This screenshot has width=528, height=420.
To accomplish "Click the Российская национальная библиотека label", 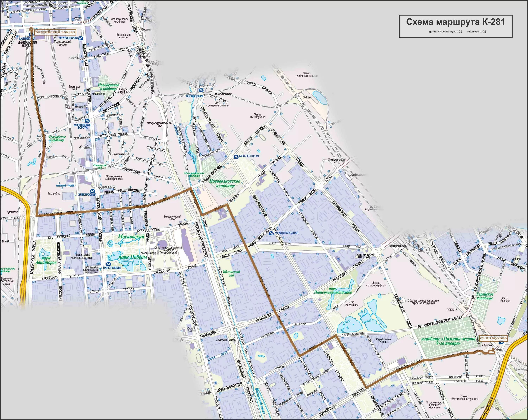I will point(91,270).
